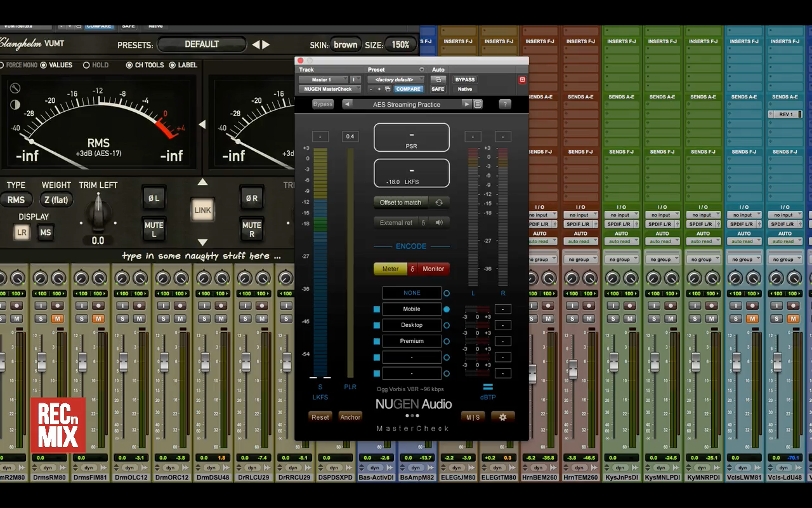This screenshot has height=508, width=812.
Task: Click the MasterCheck help question mark
Action: click(505, 104)
